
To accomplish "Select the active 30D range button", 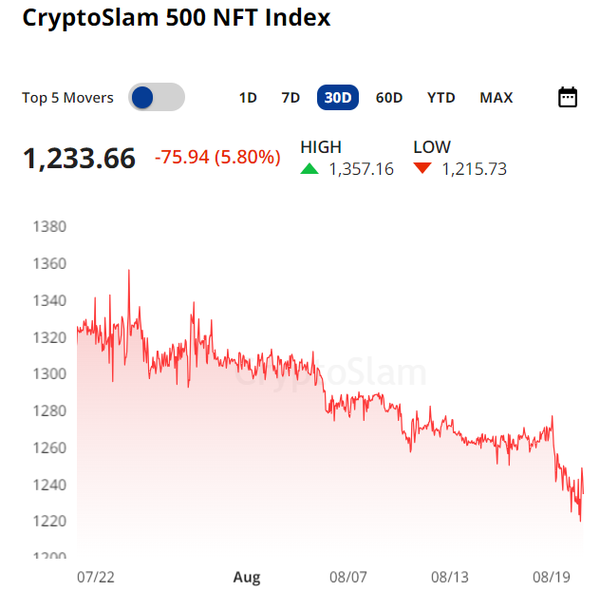I will click(338, 97).
